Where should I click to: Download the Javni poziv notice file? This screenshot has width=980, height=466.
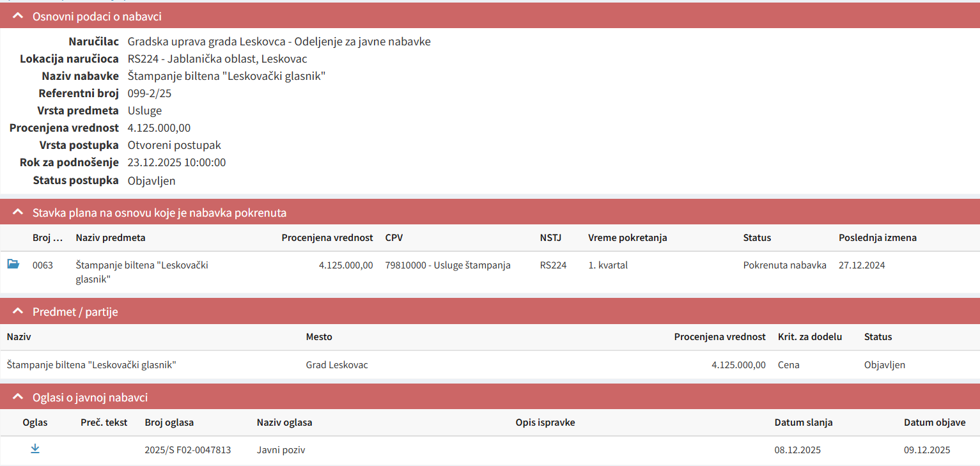coord(35,449)
